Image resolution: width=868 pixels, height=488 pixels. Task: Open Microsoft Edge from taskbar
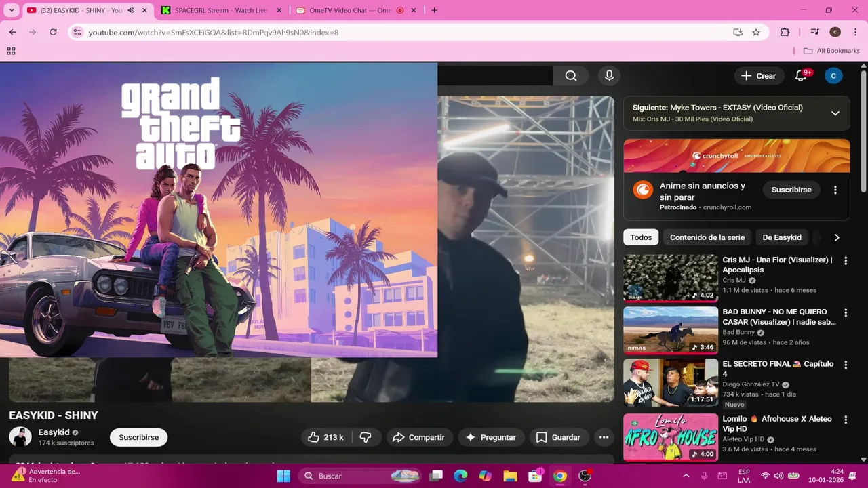[460, 476]
